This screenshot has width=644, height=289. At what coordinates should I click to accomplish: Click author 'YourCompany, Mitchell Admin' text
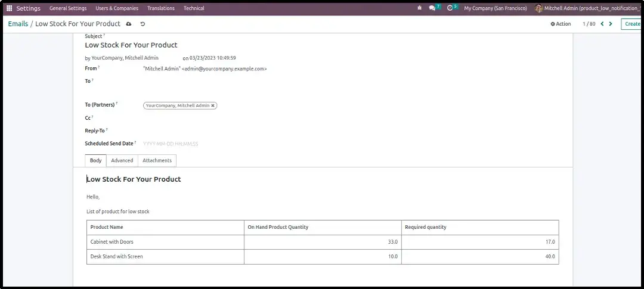pos(125,58)
